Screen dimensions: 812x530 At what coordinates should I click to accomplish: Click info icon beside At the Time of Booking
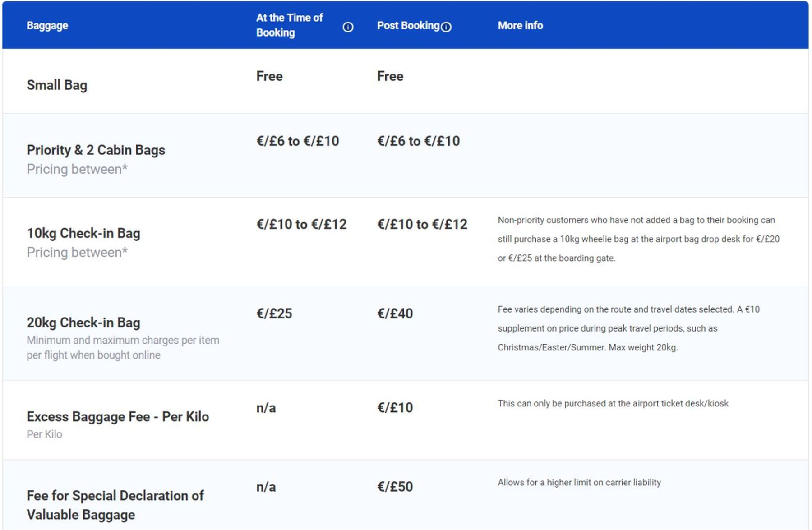click(348, 27)
